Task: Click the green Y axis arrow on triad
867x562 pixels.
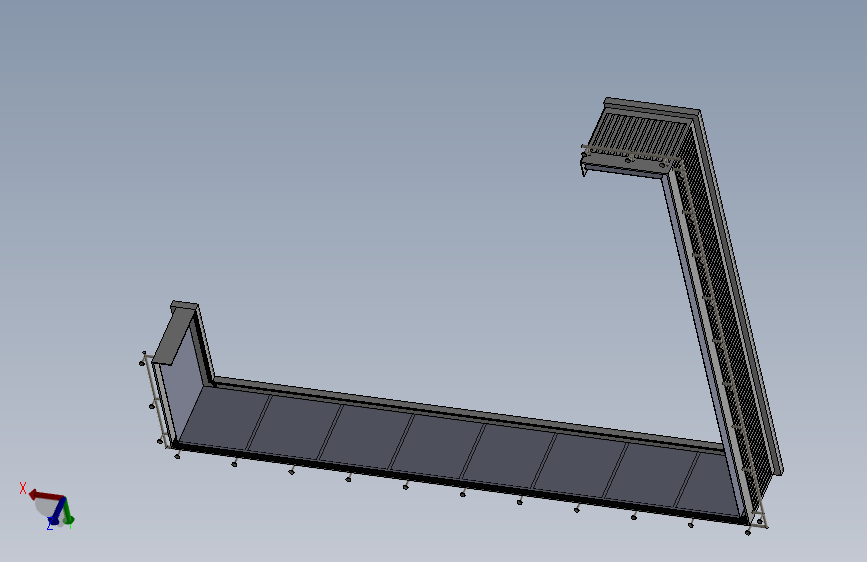Action: click(68, 511)
